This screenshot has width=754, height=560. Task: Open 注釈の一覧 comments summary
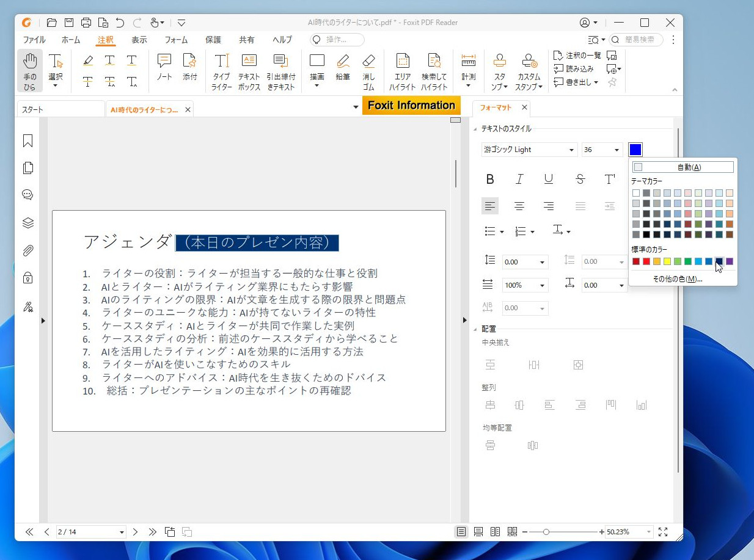click(577, 55)
